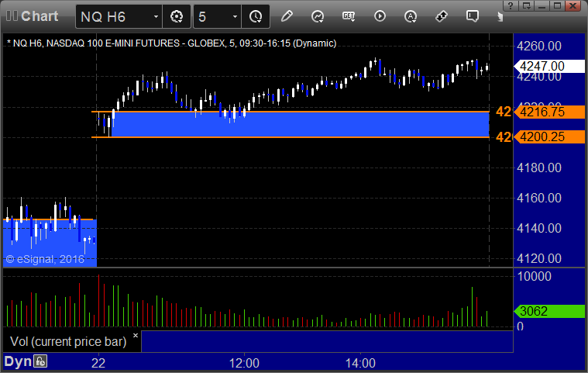
Task: Click the window help question mark button
Action: (511, 5)
